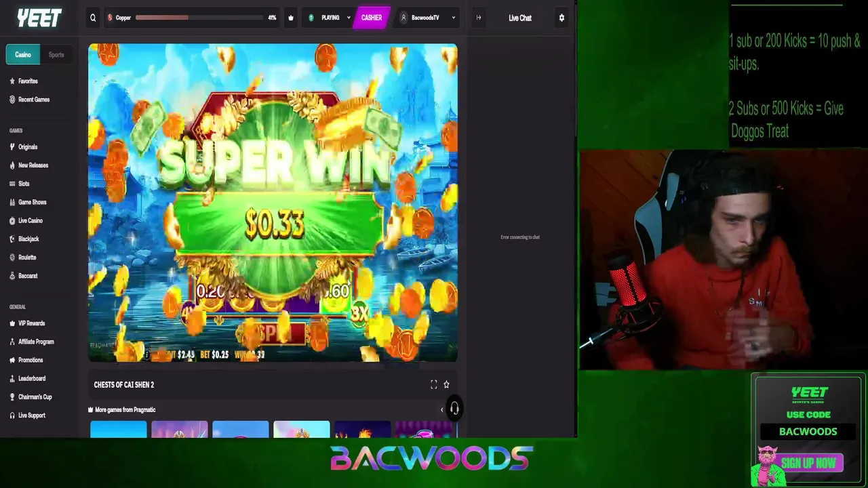868x488 pixels.
Task: Click the Chests of Cai Shen 2 game frame
Action: pos(273,203)
